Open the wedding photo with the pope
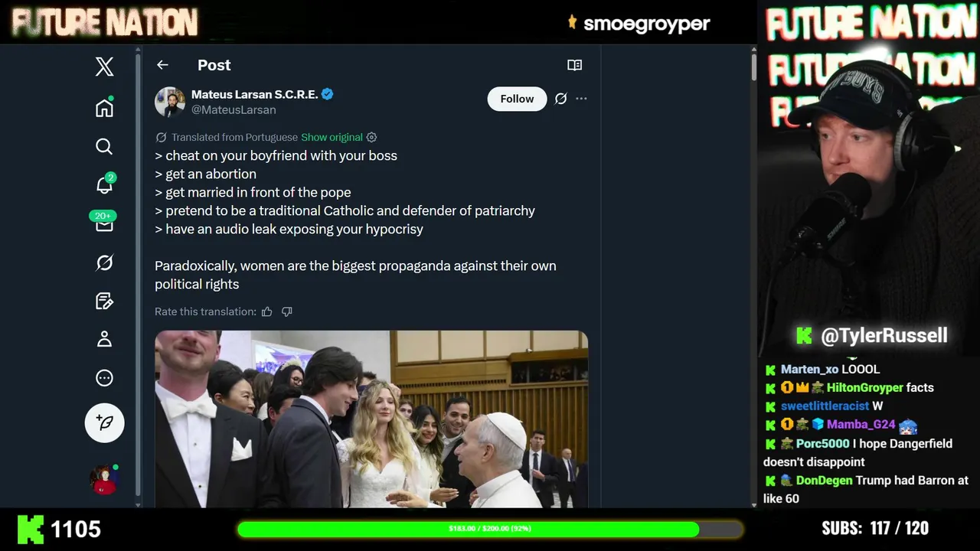Image resolution: width=980 pixels, height=551 pixels. [371, 419]
